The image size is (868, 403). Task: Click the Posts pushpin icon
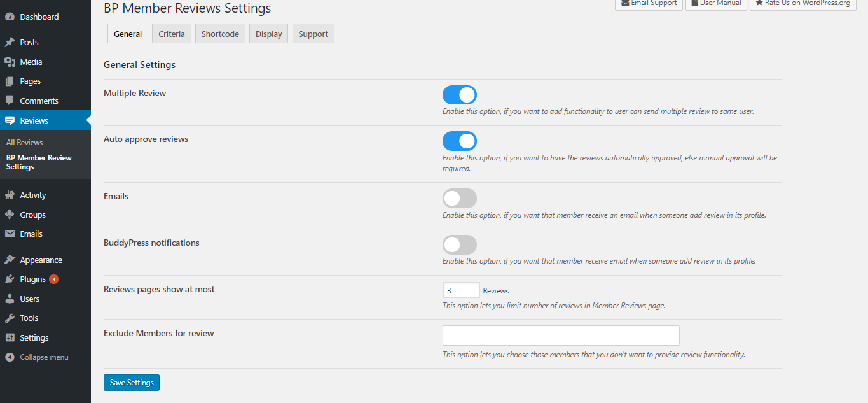(x=10, y=43)
